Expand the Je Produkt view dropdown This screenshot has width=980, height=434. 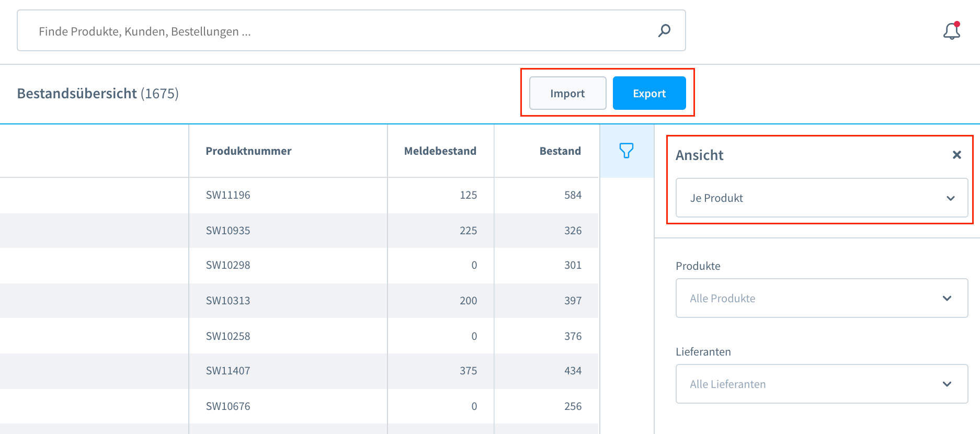821,198
